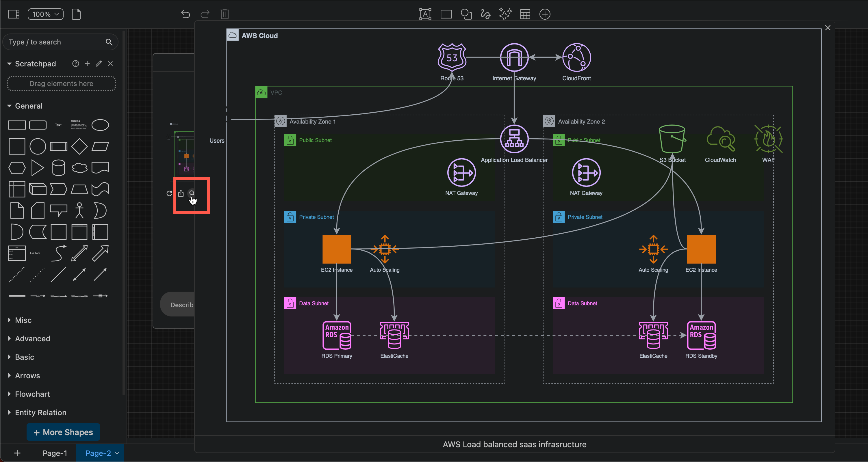868x462 pixels.
Task: Add a new page with the plus button
Action: point(17,453)
